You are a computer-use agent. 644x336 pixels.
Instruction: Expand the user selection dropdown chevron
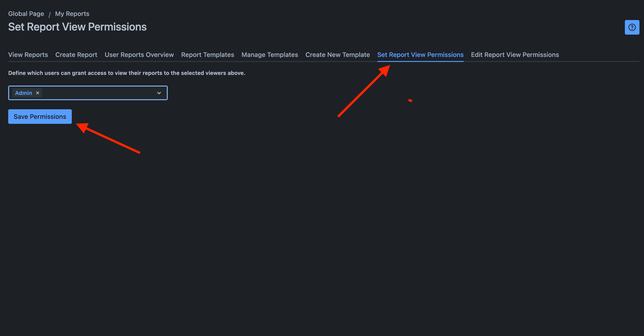coord(159,93)
